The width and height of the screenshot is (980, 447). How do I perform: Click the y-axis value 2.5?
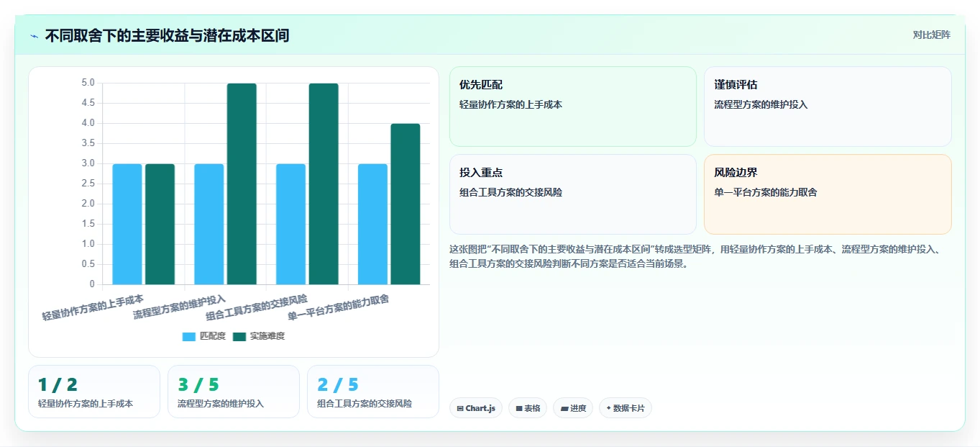pos(88,184)
